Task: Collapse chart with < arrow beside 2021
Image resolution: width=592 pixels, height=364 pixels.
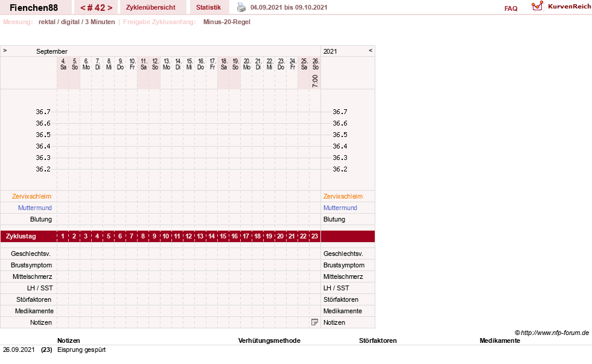Action: click(371, 50)
